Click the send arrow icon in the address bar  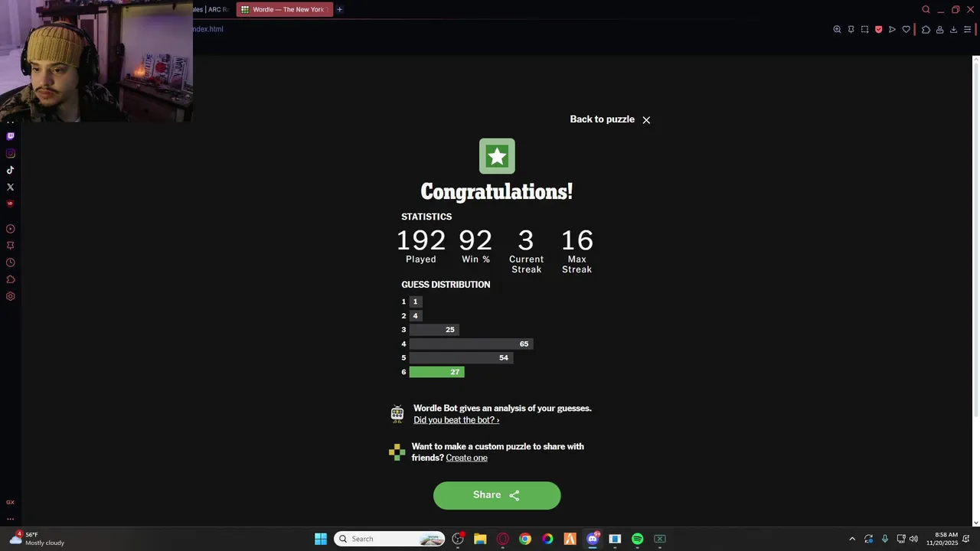(x=892, y=29)
